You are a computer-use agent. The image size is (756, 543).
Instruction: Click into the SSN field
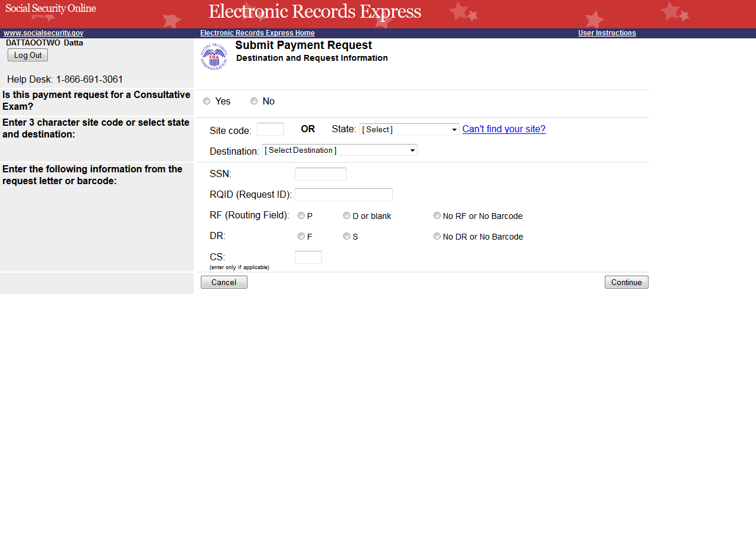tap(321, 174)
